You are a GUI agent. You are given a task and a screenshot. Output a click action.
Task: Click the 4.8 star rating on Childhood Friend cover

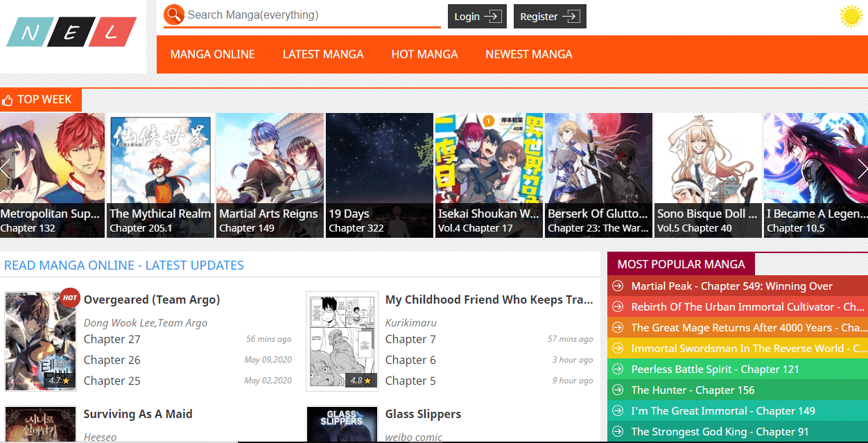coord(361,381)
